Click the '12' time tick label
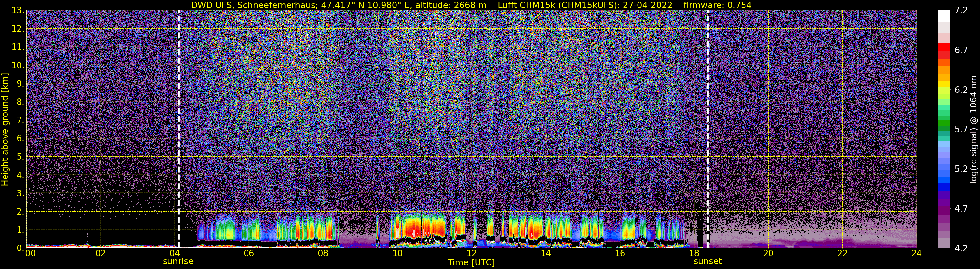 471,253
